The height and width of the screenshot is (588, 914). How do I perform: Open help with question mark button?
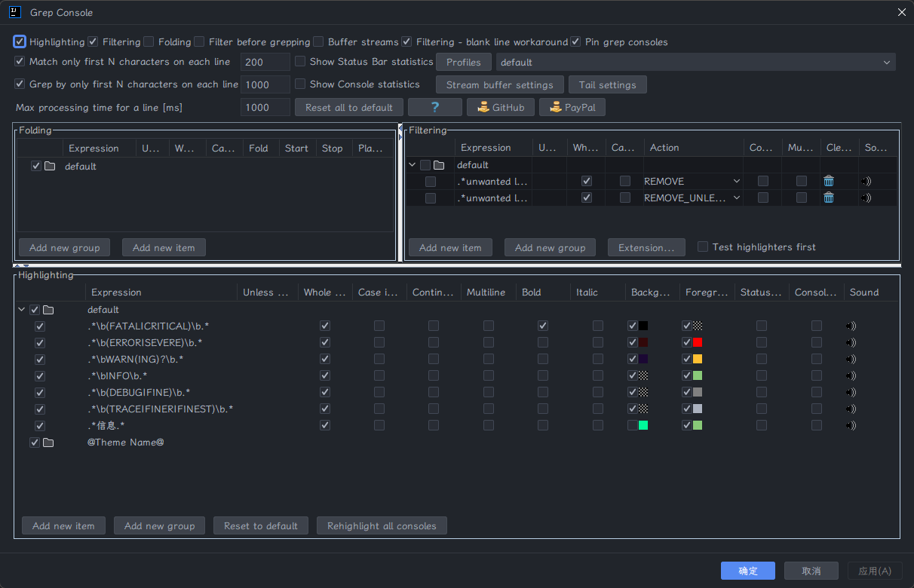(x=435, y=107)
